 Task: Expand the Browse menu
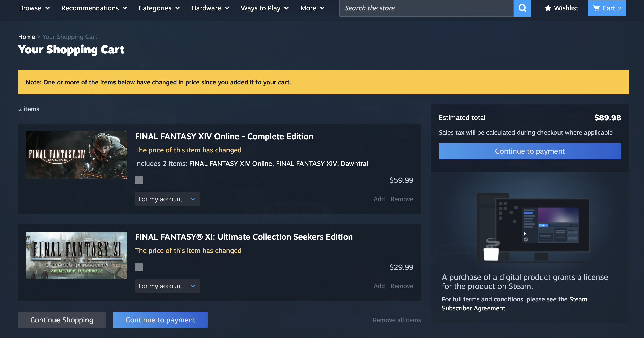tap(34, 8)
